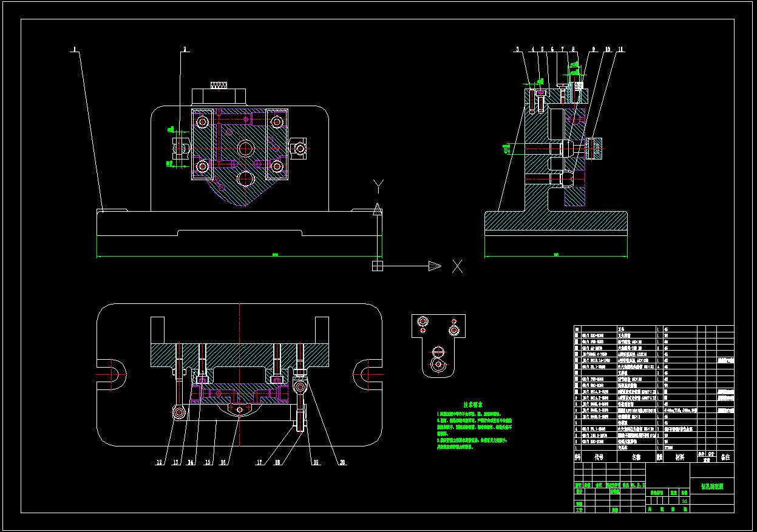
Task: Select callout number 3 above the side view
Action: click(x=518, y=50)
